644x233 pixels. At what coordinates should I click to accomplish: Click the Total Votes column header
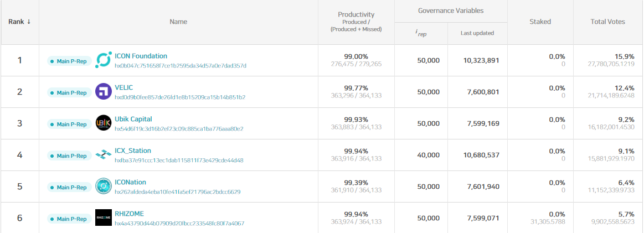(x=607, y=22)
